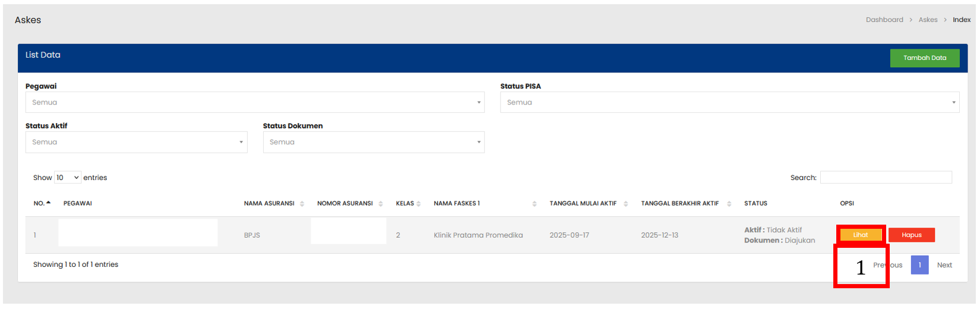
Task: Click the red Hapus button
Action: (x=911, y=235)
